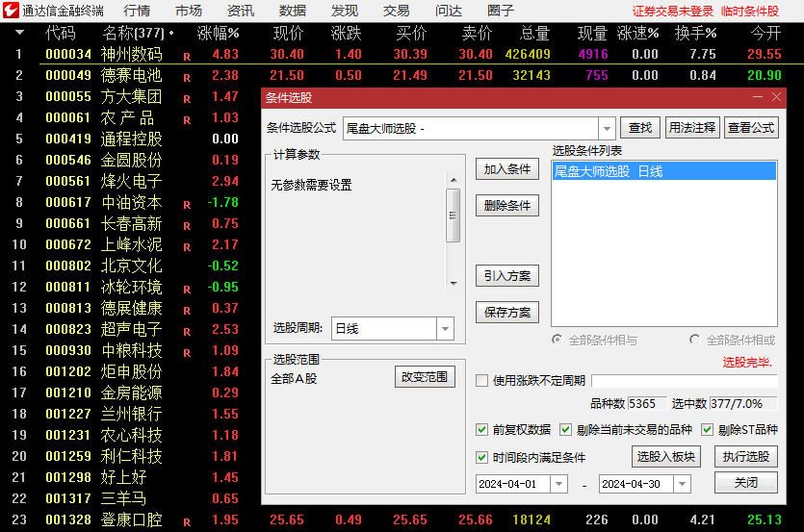Viewport: 804px width, 532px height.
Task: Click parameter list scroll up arrow
Action: point(454,180)
